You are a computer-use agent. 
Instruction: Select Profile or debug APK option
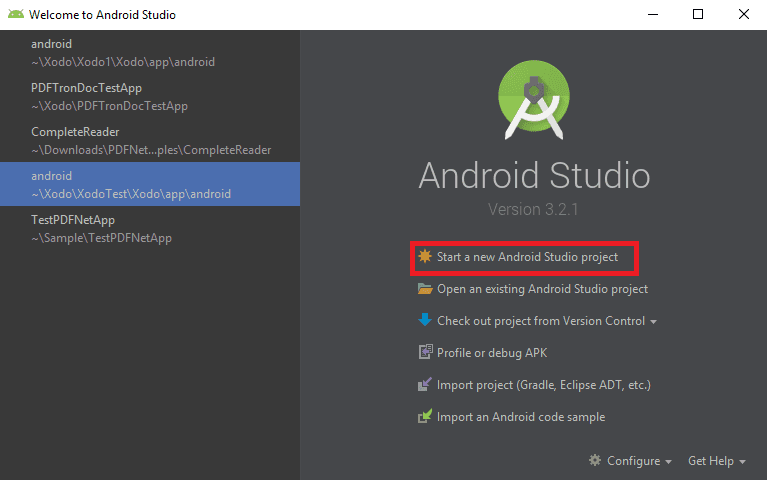[492, 353]
